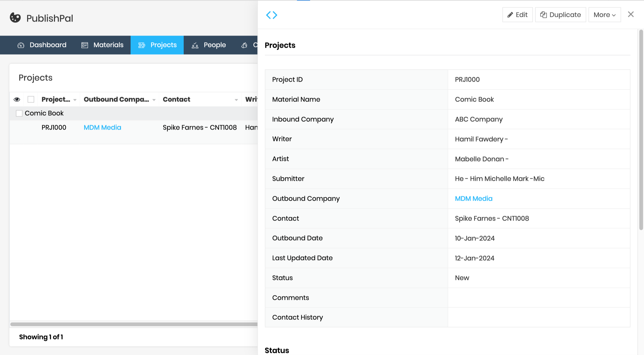
Task: Go to previous record with left arrow
Action: pyautogui.click(x=268, y=15)
